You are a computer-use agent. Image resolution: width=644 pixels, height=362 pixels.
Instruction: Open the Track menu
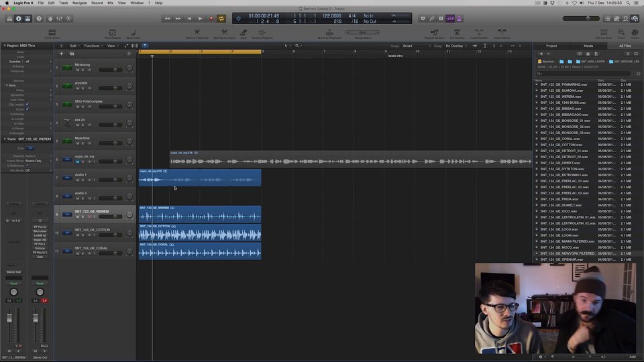tap(64, 3)
